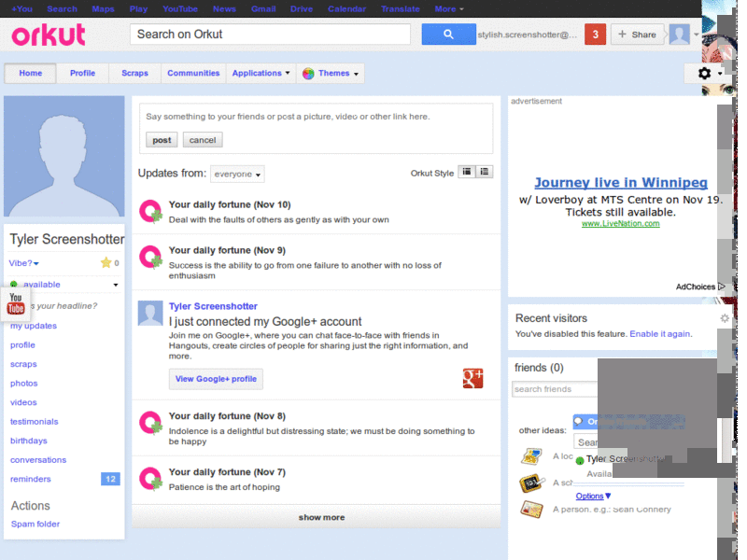The width and height of the screenshot is (747, 560).
Task: Open the conversations sidebar link
Action: point(38,459)
